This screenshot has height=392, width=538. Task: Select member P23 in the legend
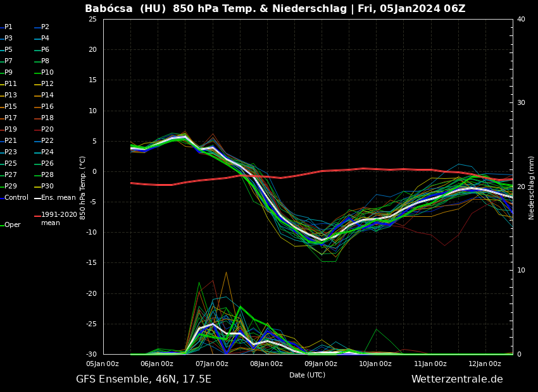[11, 152]
